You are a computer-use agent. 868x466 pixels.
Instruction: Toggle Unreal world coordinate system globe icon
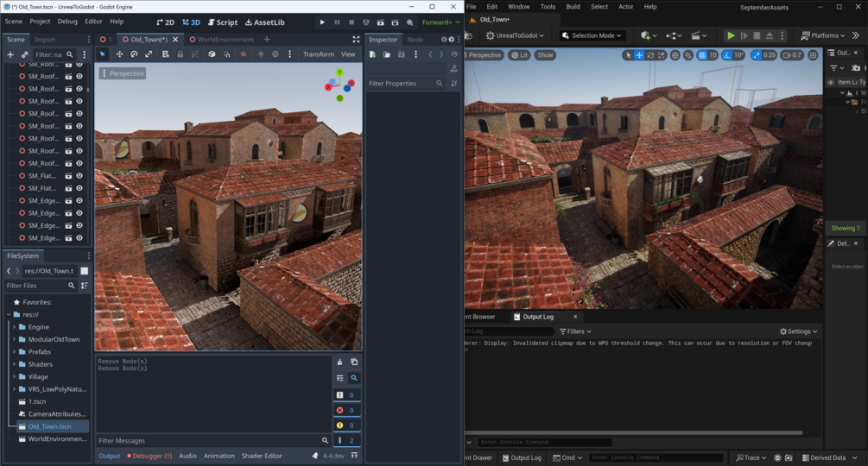[x=675, y=55]
